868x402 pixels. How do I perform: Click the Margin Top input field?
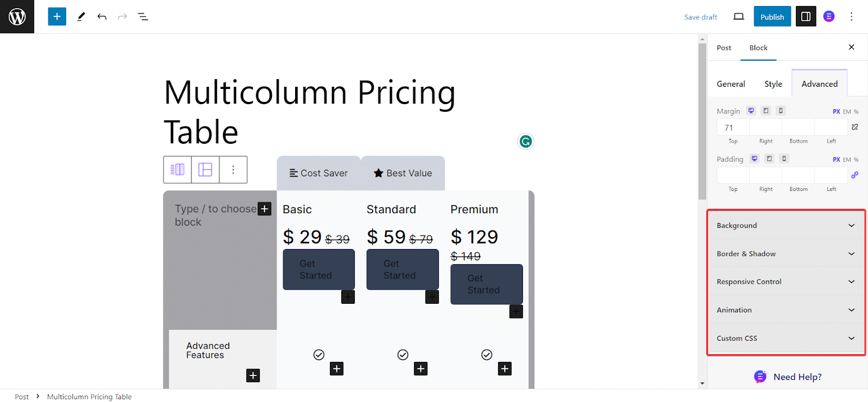(733, 127)
